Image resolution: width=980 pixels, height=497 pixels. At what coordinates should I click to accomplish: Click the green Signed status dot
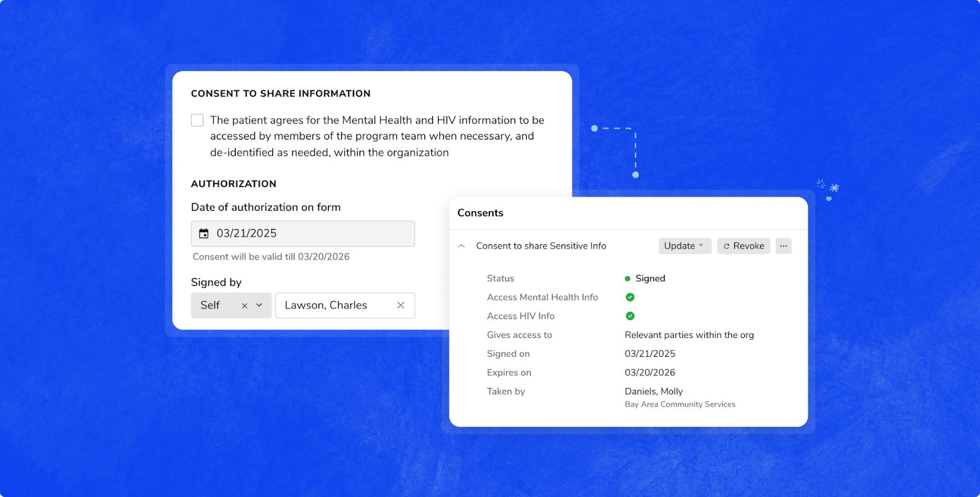click(627, 278)
